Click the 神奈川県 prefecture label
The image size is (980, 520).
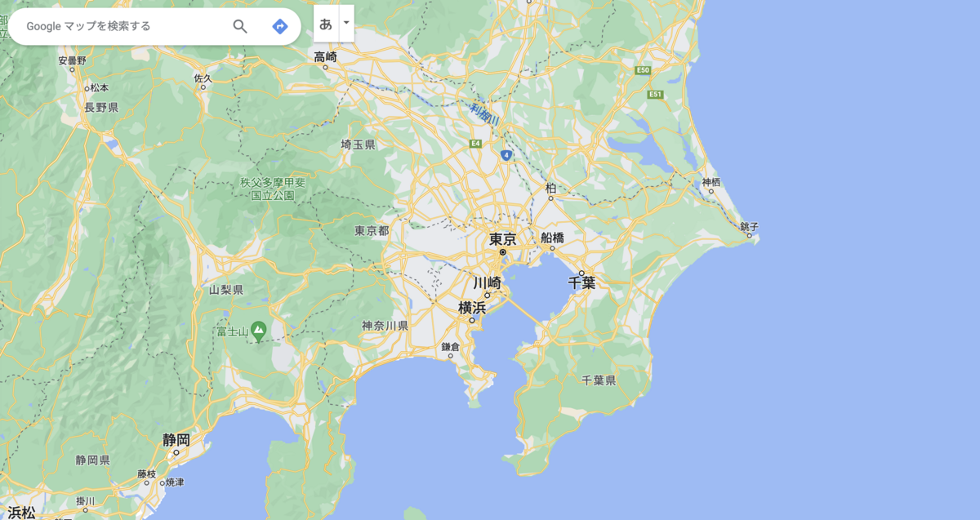click(385, 326)
